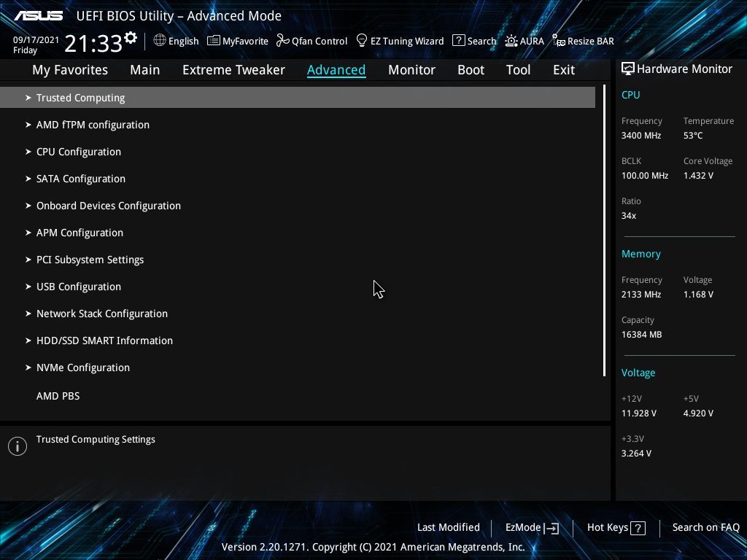The image size is (747, 560).
Task: Open AMD PBS entry
Action: 58,396
